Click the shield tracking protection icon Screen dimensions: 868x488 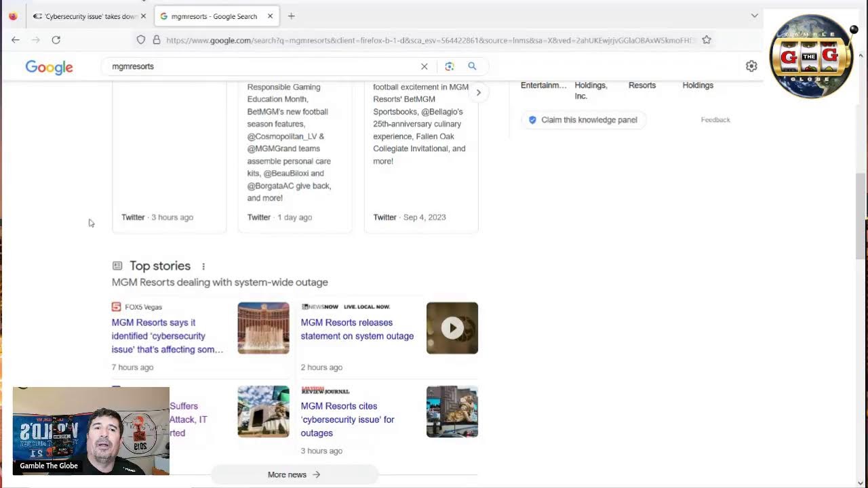coord(141,40)
